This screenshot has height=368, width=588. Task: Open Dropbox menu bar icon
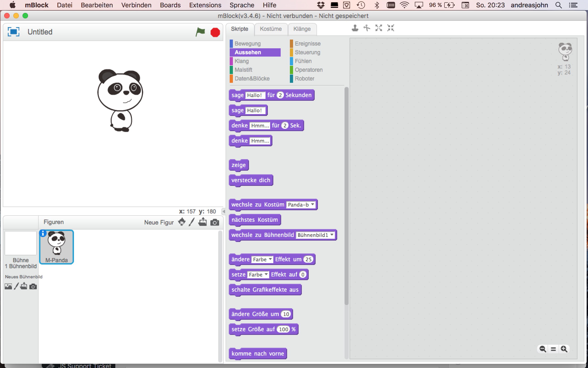(x=321, y=5)
